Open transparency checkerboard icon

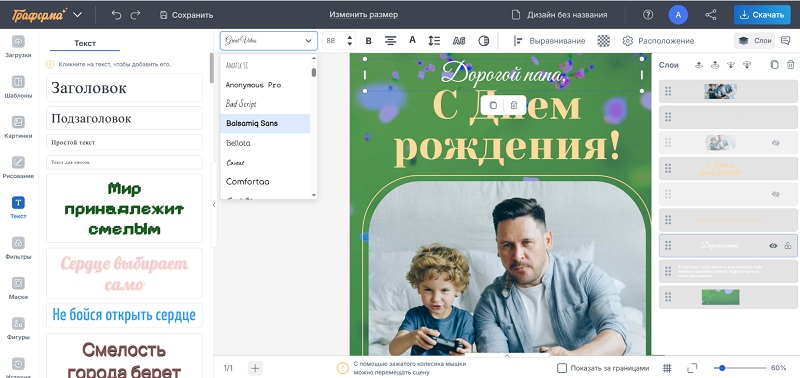(x=604, y=41)
